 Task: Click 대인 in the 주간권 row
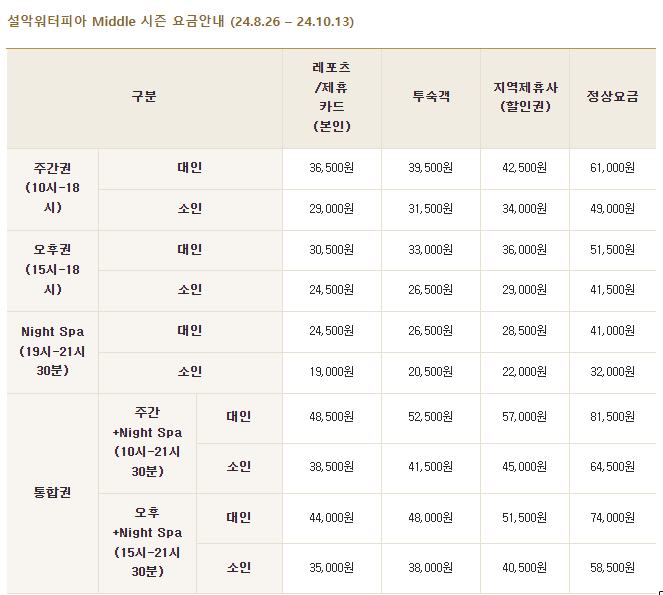pyautogui.click(x=190, y=168)
